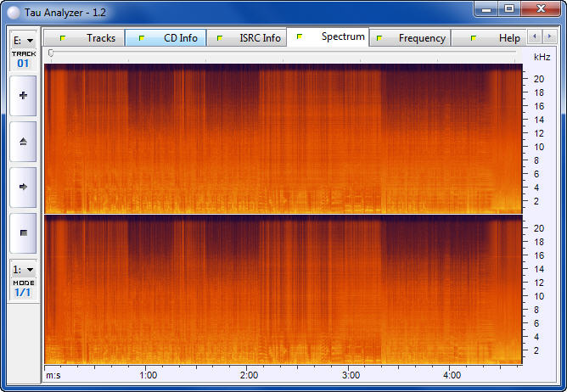Click the Tau Analyzer title bar icon
Image resolution: width=567 pixels, height=392 pixels.
tap(13, 10)
